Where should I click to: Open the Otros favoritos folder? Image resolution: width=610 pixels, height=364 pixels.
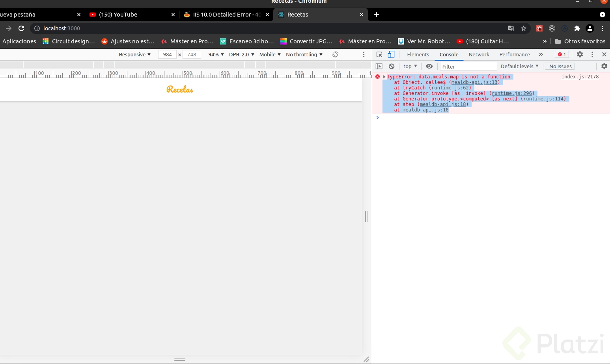click(x=580, y=41)
